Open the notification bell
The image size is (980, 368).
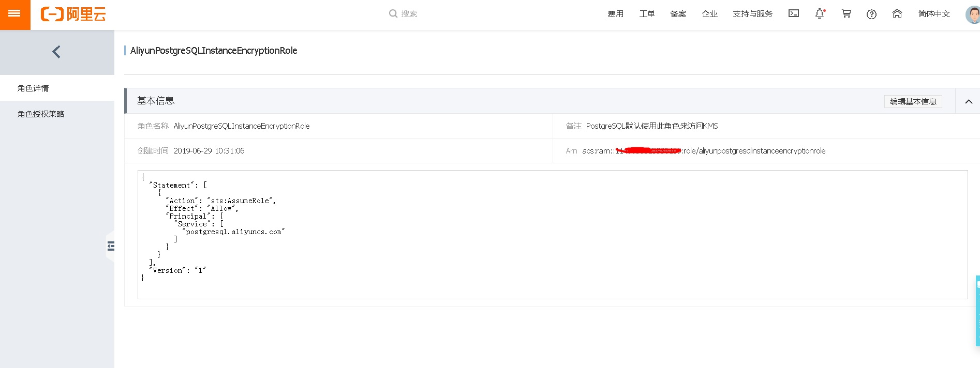pos(820,14)
